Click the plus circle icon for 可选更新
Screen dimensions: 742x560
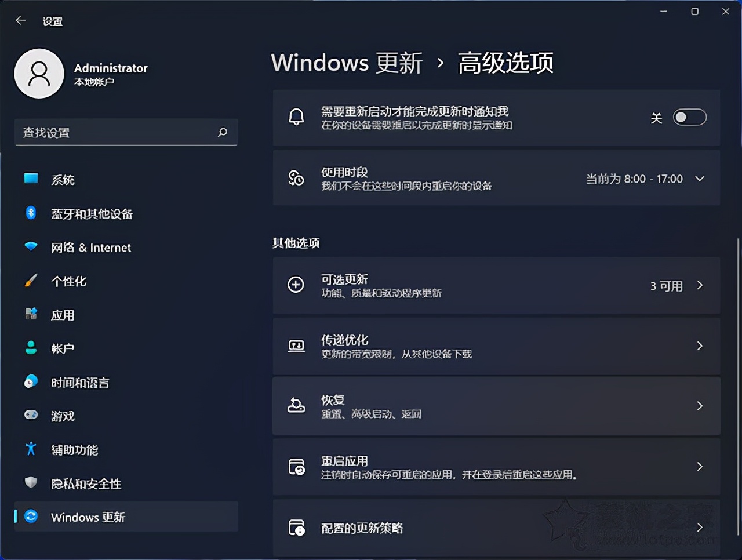pyautogui.click(x=296, y=285)
